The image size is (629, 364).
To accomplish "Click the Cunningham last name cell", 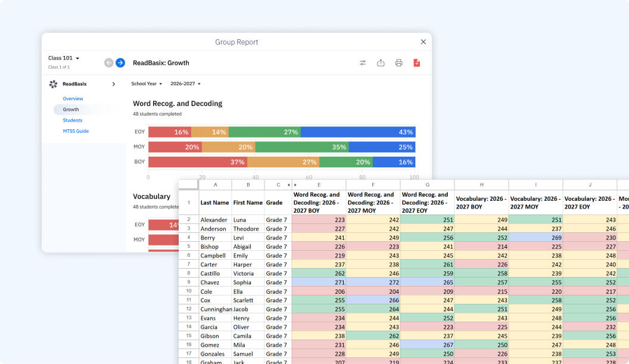I will coord(215,309).
